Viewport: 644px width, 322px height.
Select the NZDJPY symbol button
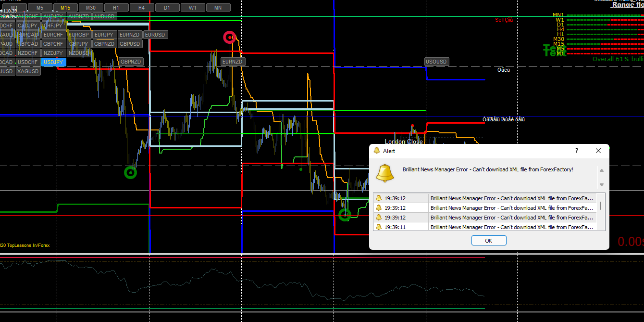tap(53, 53)
